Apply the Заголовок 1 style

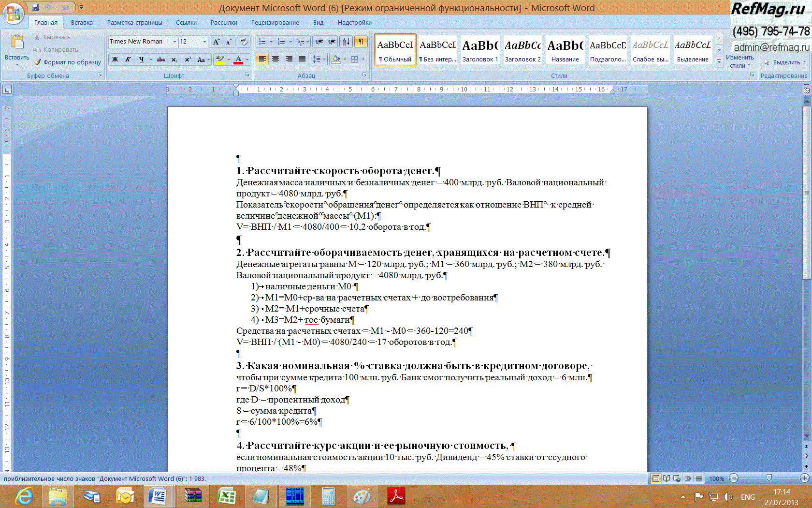(x=480, y=49)
